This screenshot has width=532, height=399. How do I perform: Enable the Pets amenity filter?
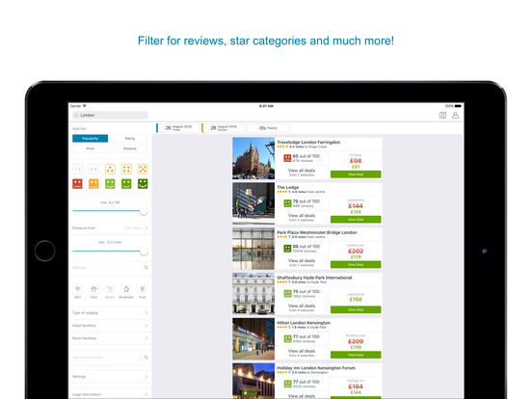[93, 292]
